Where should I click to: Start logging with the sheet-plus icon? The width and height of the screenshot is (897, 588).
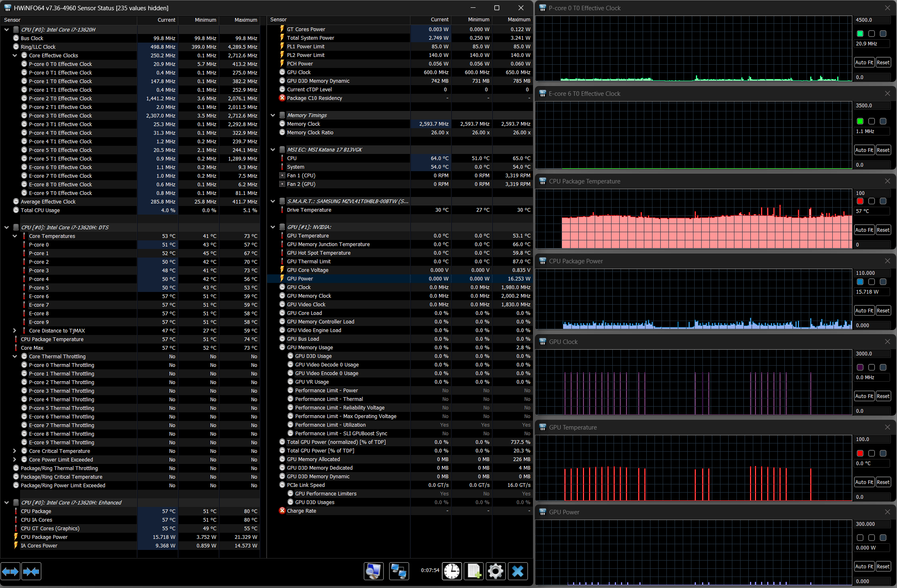coord(474,571)
